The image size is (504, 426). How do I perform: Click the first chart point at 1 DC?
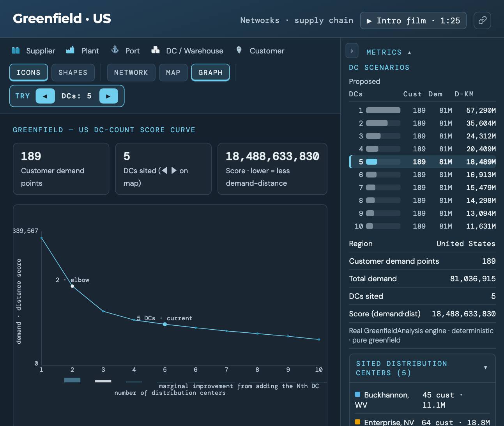coord(41,238)
